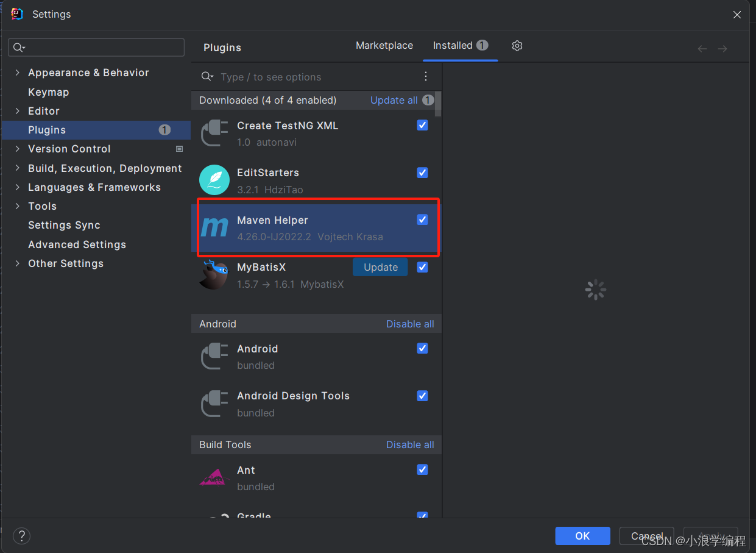The width and height of the screenshot is (756, 553).
Task: Click the Ant plugin icon
Action: point(213,477)
